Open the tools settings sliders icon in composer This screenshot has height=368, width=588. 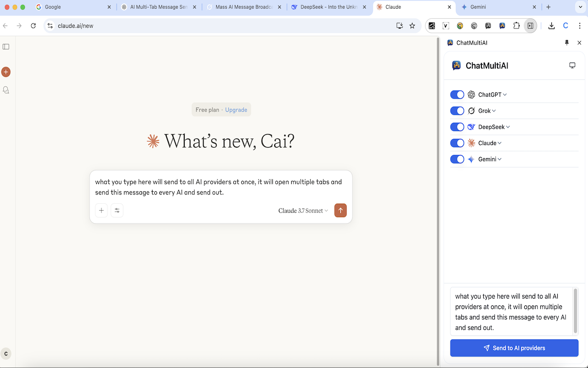point(117,210)
